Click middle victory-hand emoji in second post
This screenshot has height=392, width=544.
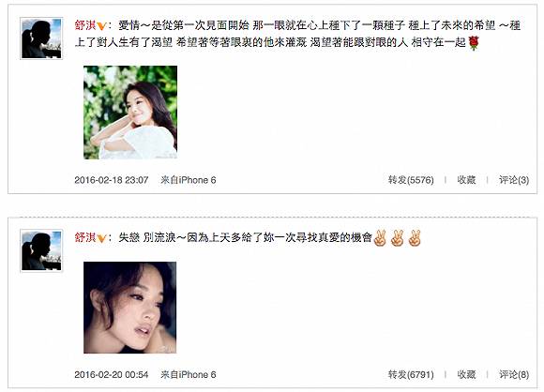point(398,238)
